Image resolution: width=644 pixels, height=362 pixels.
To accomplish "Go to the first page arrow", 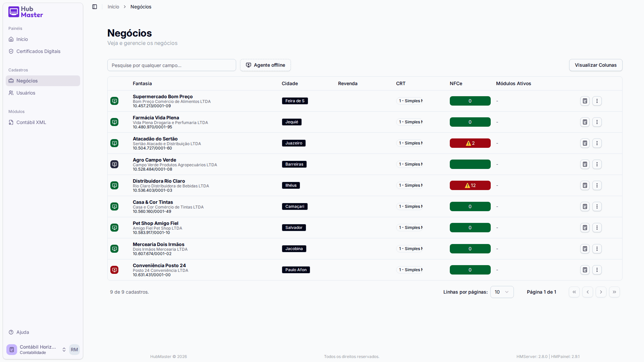I will (574, 292).
